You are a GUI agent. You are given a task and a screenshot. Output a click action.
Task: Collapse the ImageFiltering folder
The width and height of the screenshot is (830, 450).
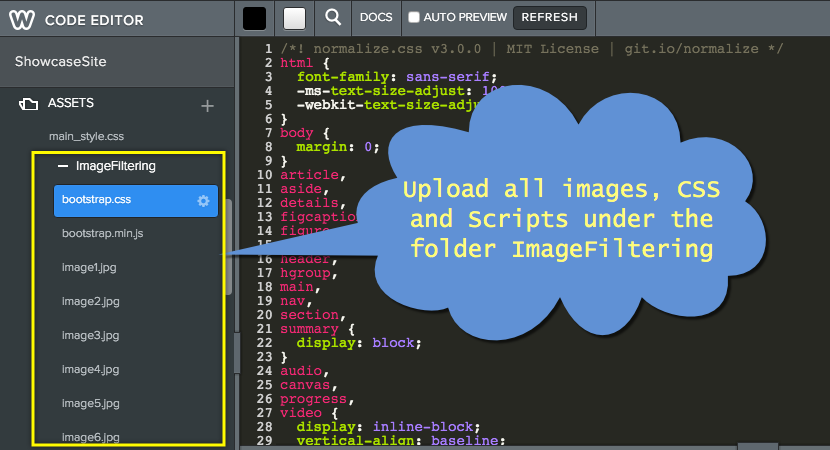pos(62,167)
